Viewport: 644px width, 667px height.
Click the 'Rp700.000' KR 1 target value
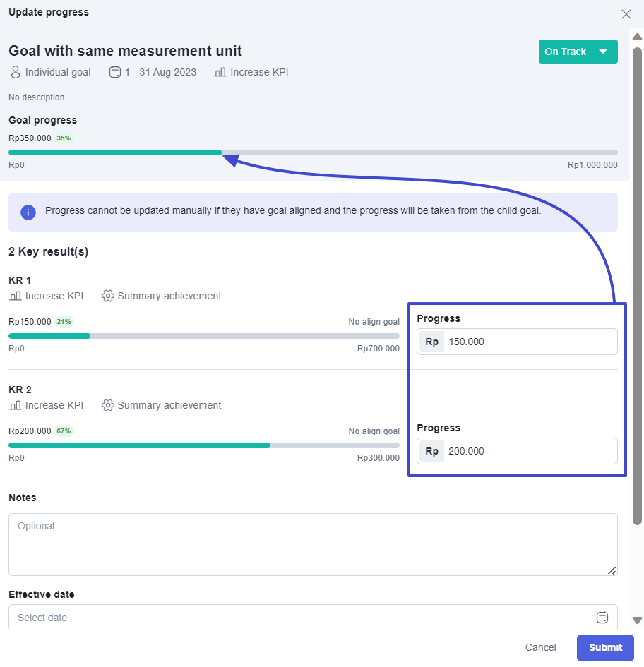378,349
